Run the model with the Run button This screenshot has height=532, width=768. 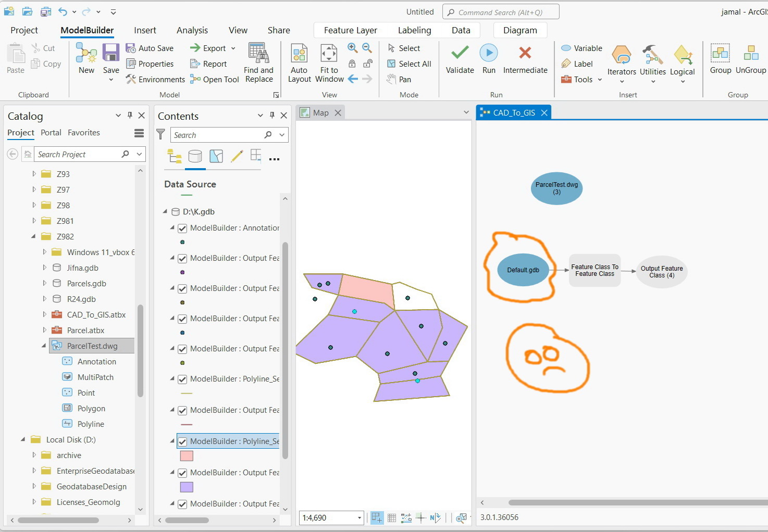coord(488,58)
